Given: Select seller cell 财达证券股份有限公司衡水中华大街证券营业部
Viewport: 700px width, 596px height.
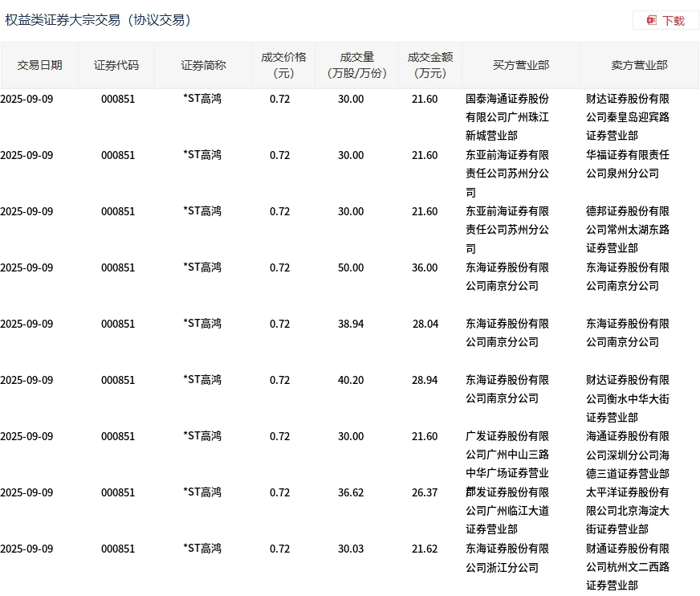Looking at the screenshot, I should (x=628, y=398).
